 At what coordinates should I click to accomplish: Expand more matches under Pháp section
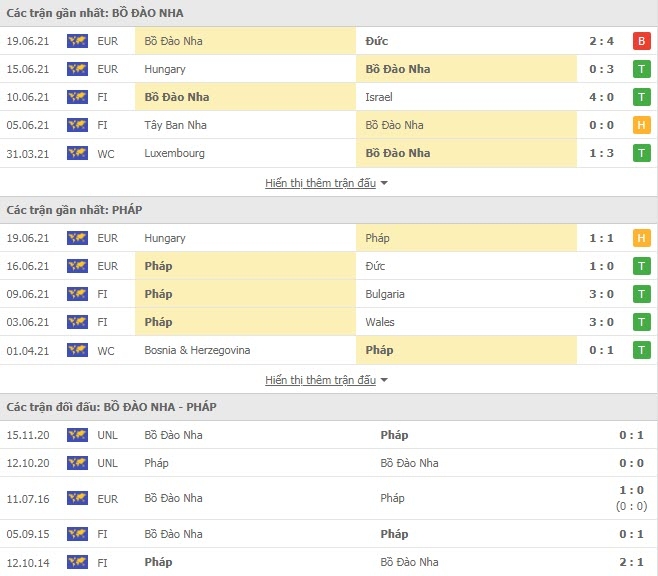pos(320,380)
